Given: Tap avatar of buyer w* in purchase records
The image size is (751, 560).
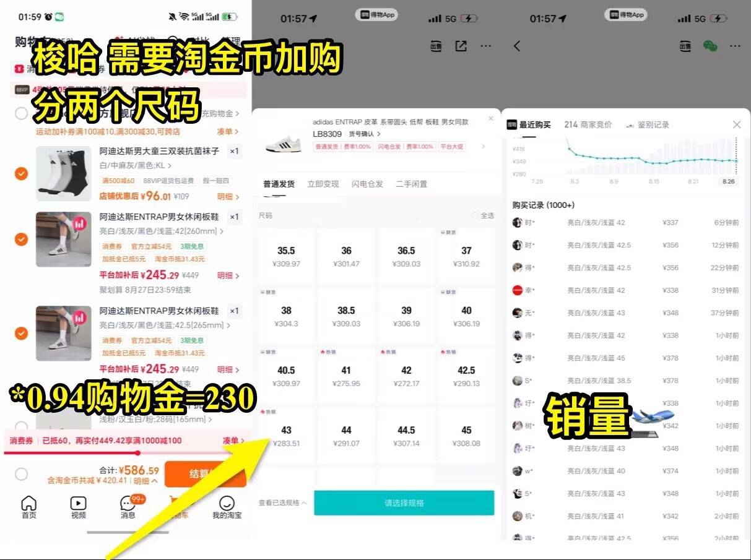Looking at the screenshot, I should tap(518, 471).
